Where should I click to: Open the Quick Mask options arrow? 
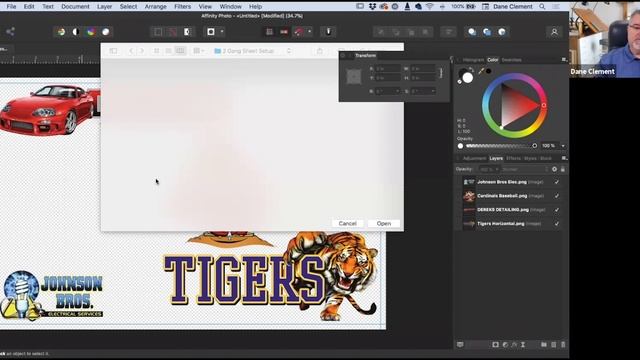coord(222,32)
